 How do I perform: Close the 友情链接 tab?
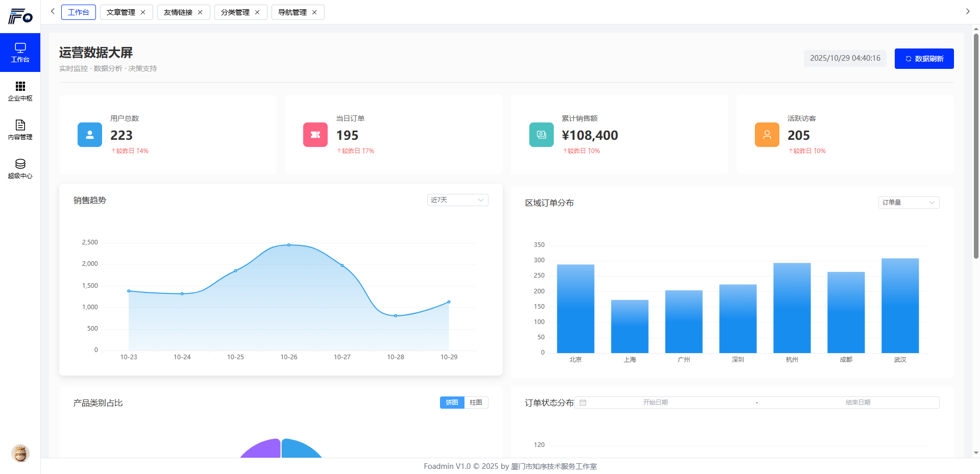coord(200,12)
